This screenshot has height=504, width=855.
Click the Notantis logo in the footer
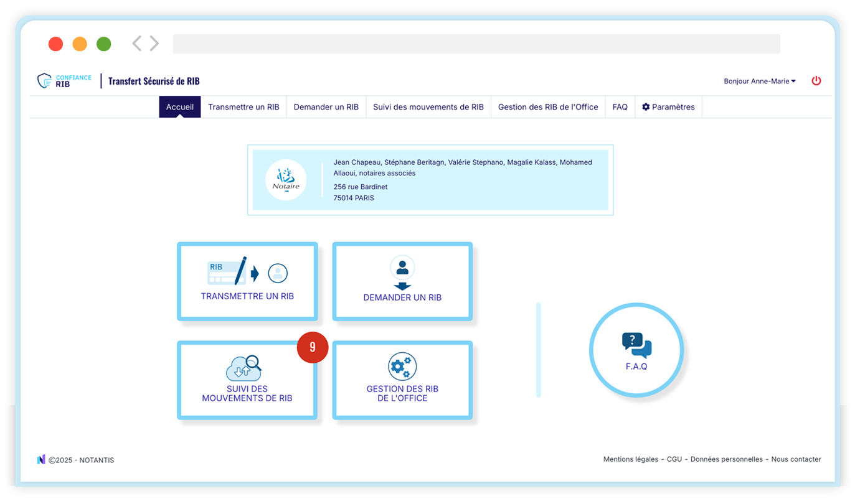click(x=41, y=460)
